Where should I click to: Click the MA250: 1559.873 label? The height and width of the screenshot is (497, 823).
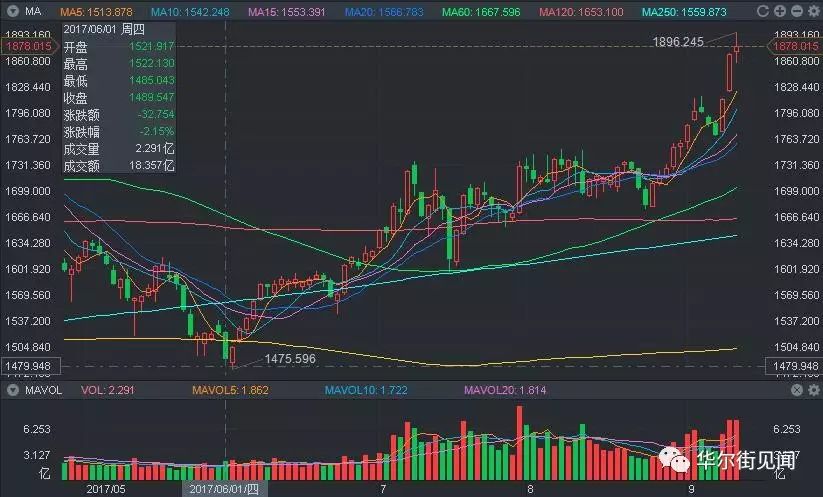coord(684,12)
